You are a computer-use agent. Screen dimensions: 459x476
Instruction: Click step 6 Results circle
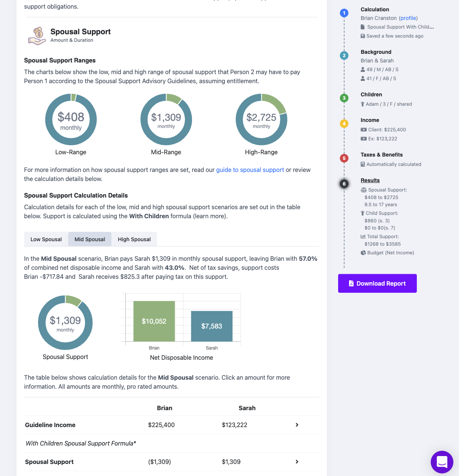[x=344, y=184]
